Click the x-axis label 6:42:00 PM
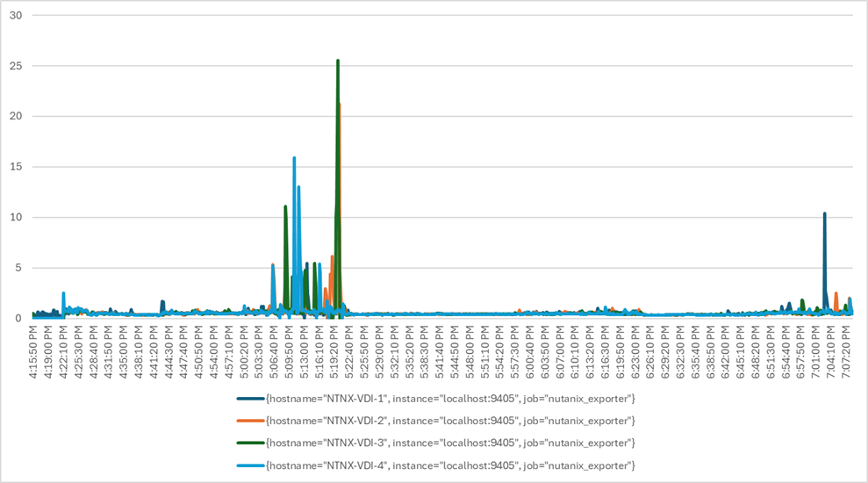This screenshot has width=868, height=483. 725,352
